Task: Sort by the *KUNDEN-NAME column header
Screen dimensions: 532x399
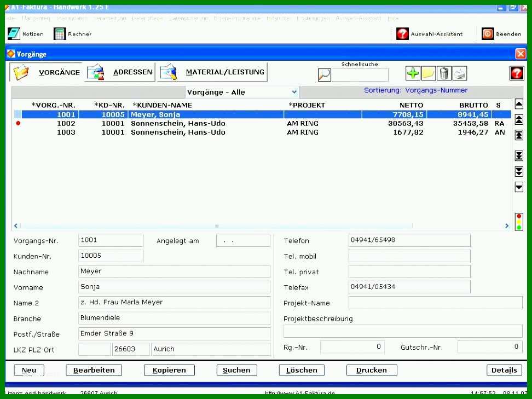Action: (162, 105)
